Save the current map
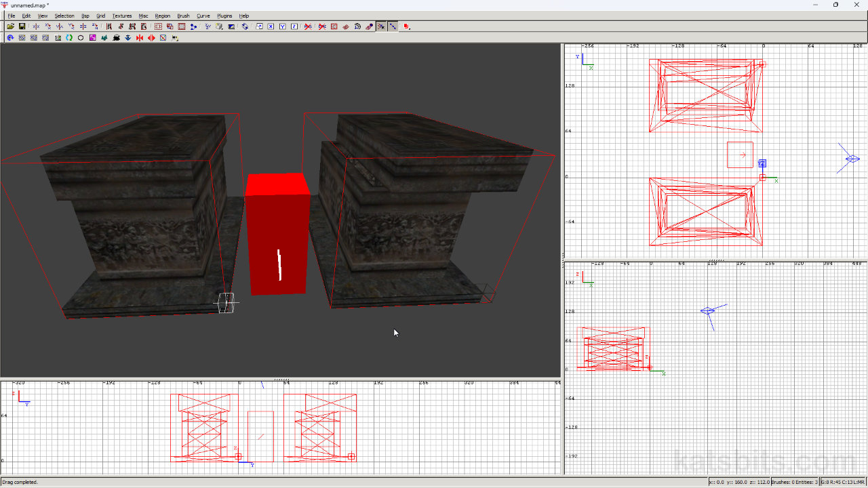 click(x=23, y=26)
